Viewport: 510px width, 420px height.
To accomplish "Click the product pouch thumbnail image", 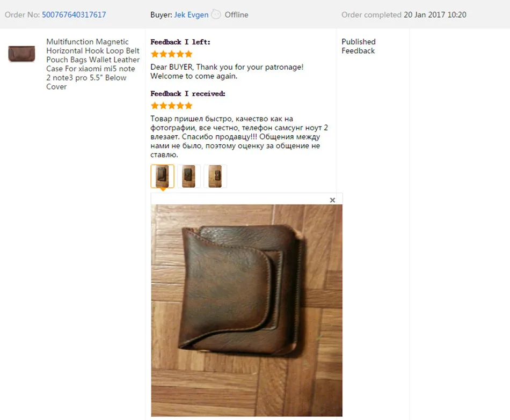I will coord(21,54).
